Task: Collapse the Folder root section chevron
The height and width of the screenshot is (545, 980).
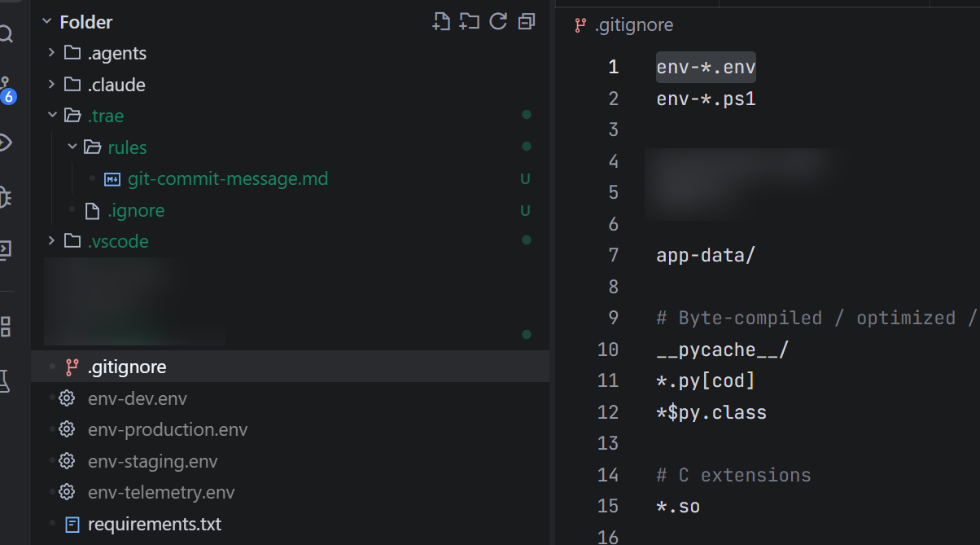Action: coord(46,22)
